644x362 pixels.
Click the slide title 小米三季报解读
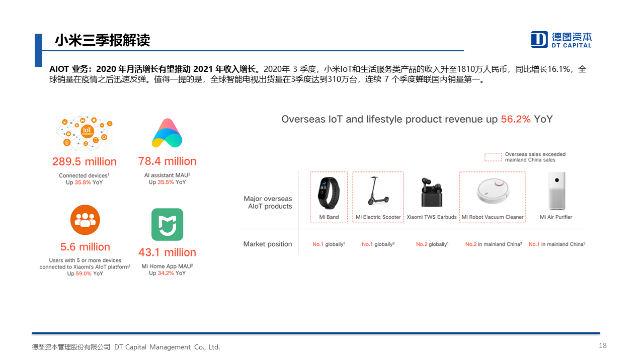[x=103, y=40]
